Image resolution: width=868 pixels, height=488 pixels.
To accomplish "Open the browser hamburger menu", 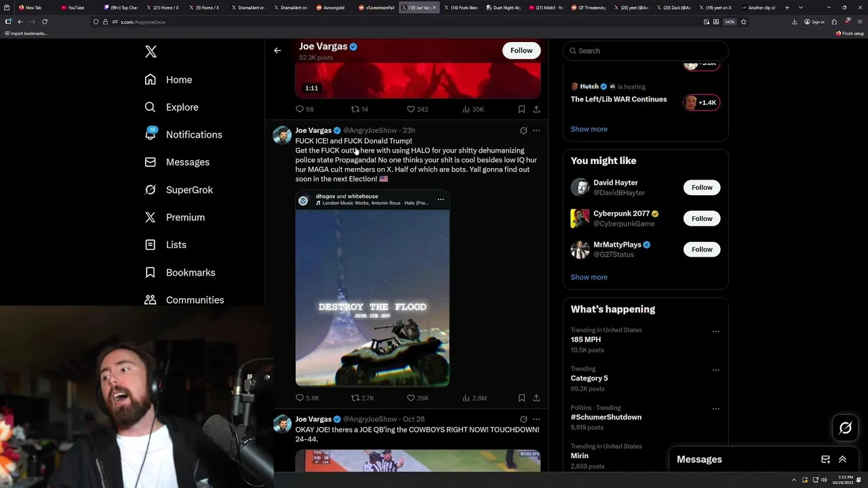I will [860, 22].
